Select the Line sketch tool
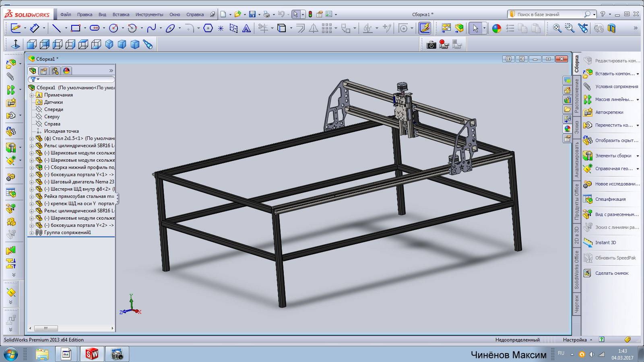This screenshot has width=644, height=362. pos(56,28)
